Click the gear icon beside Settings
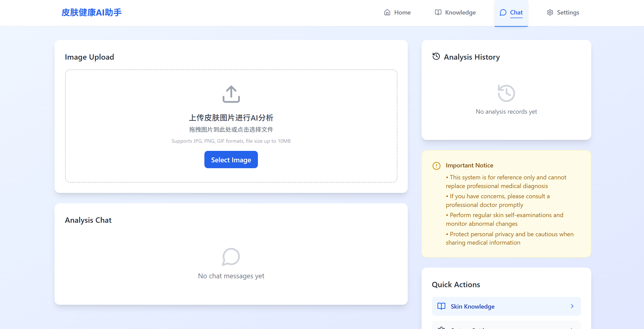 click(550, 12)
